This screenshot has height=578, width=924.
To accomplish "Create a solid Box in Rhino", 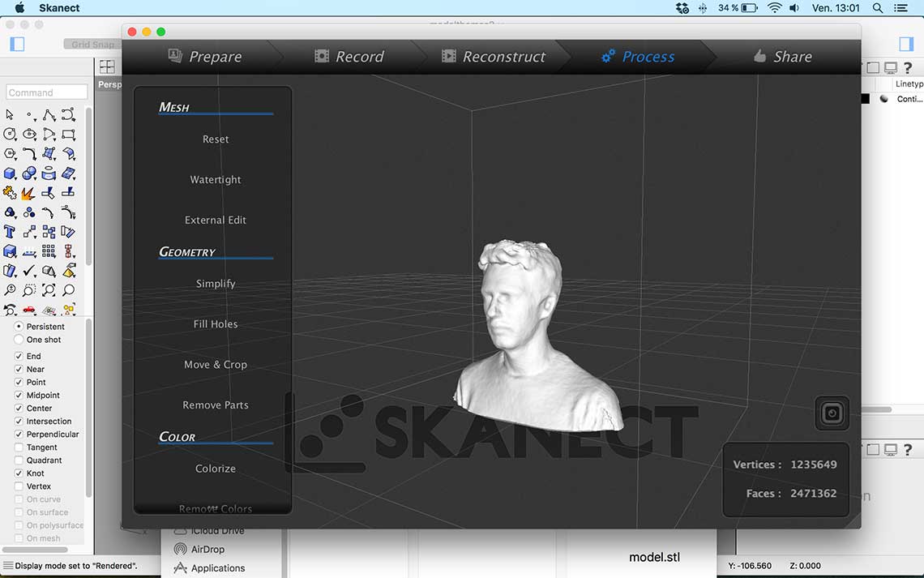I will [x=10, y=173].
